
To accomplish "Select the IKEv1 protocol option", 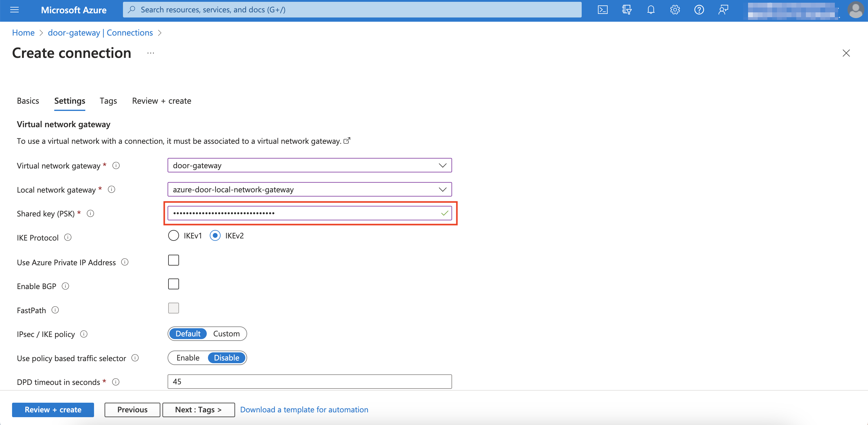I will click(173, 236).
